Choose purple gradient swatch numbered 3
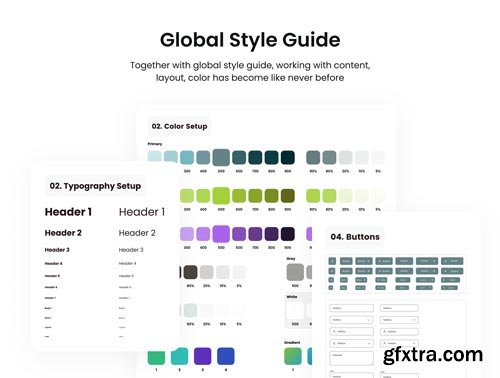 coord(202,356)
